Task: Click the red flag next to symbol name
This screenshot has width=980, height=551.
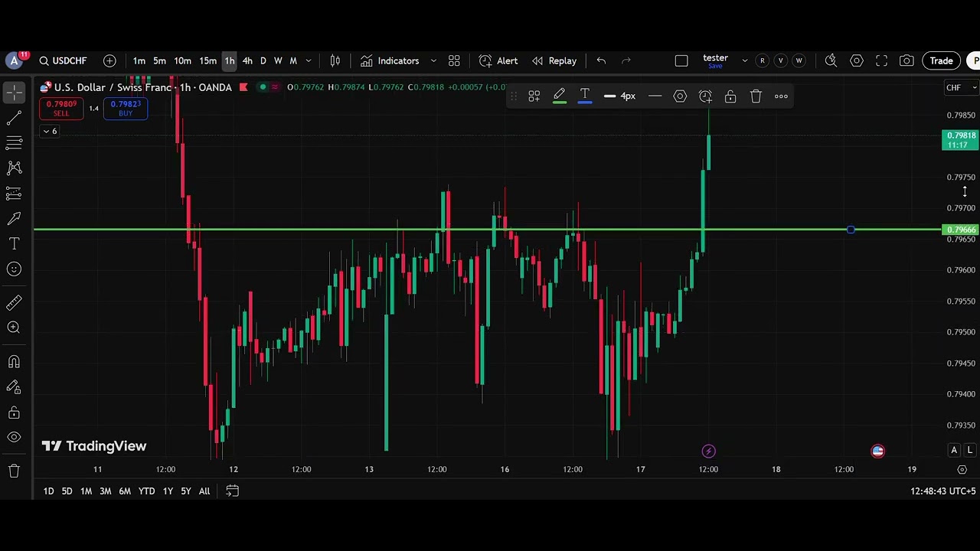Action: (x=243, y=87)
